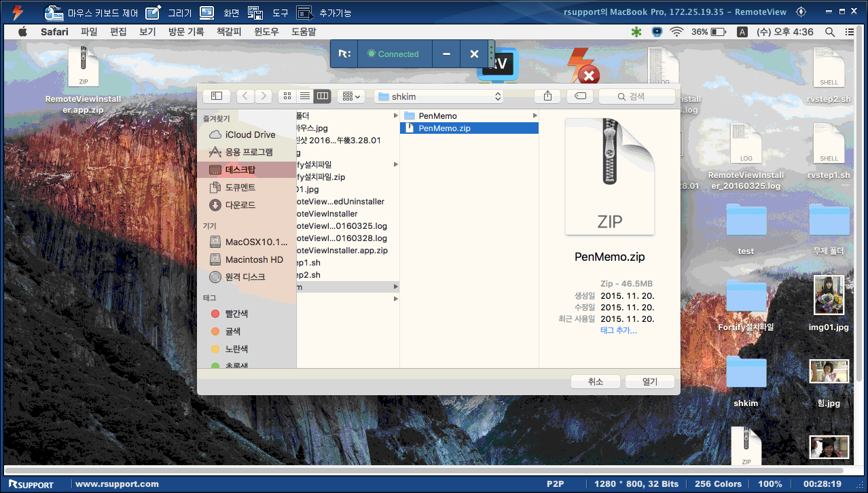Open the 편집 menu

click(118, 32)
